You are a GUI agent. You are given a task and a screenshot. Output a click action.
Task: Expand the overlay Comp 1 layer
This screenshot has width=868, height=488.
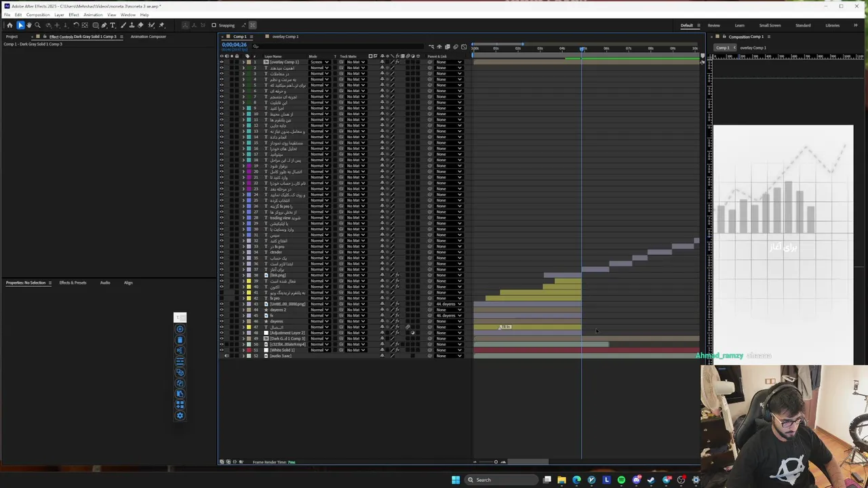(x=243, y=62)
